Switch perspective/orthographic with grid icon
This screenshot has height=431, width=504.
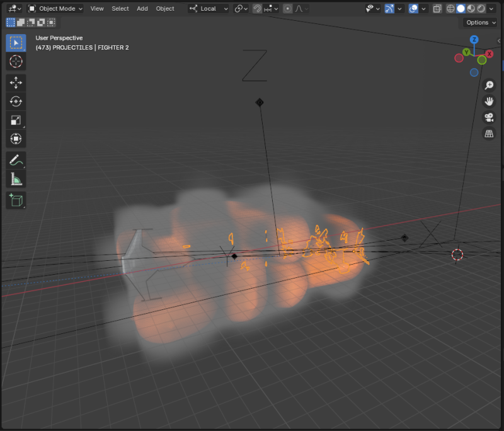pyautogui.click(x=489, y=134)
